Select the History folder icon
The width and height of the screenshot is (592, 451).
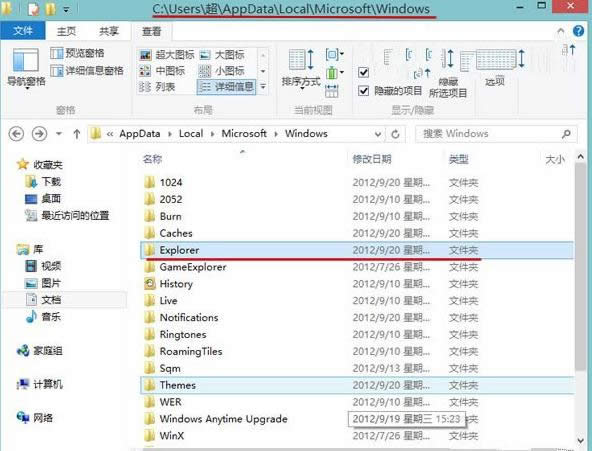(150, 283)
